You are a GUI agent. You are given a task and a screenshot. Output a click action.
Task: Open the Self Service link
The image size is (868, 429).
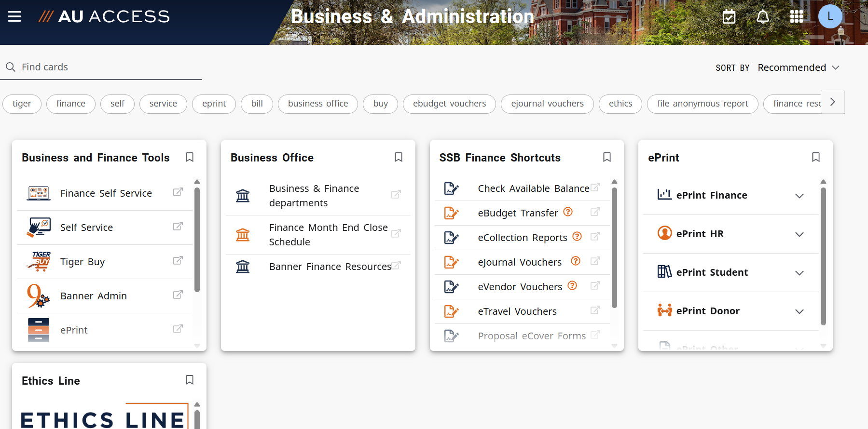pos(86,228)
